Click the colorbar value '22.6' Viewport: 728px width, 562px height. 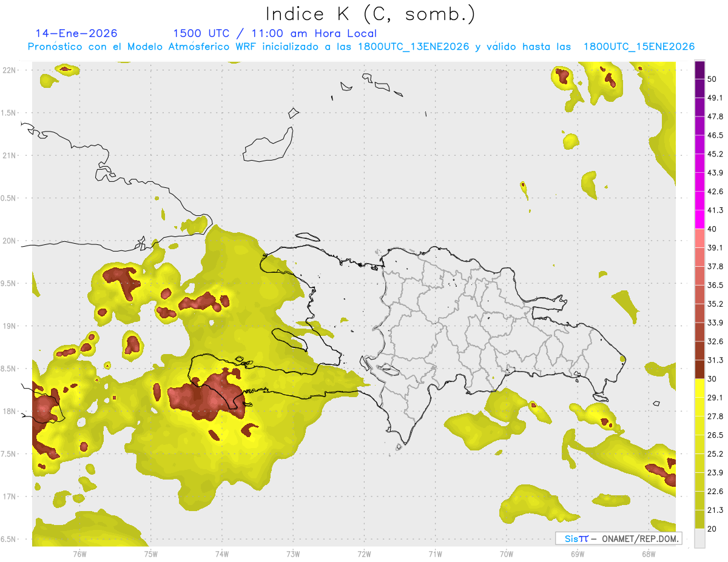click(715, 492)
